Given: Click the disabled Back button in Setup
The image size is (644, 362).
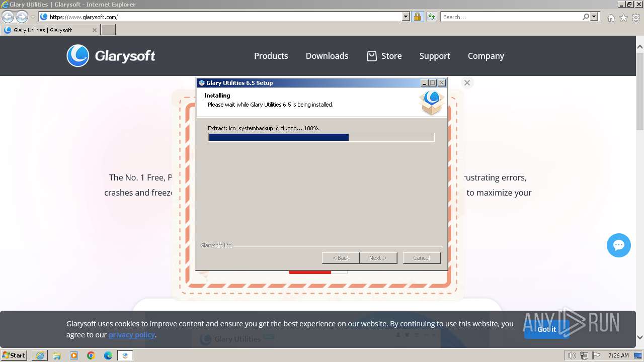Looking at the screenshot, I should (x=341, y=258).
